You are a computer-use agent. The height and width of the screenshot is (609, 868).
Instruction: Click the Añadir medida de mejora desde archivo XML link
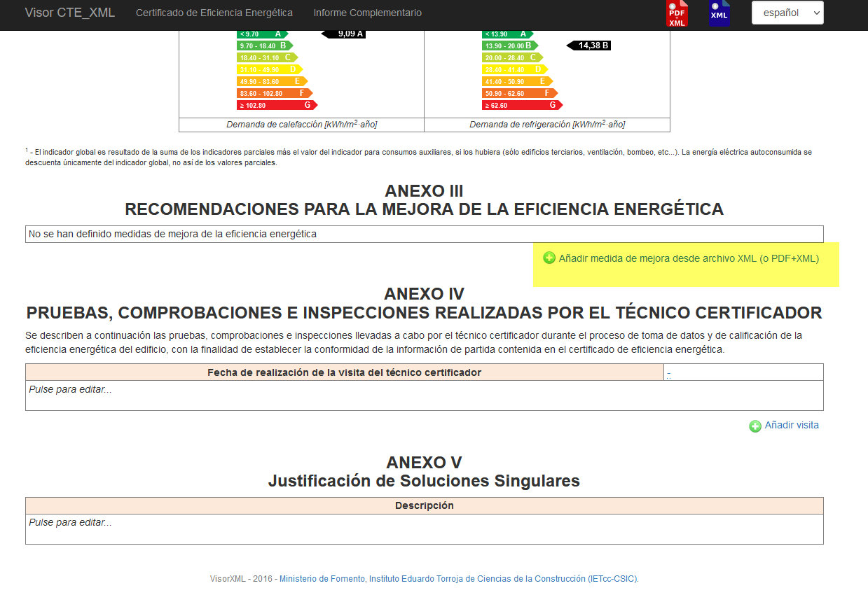coord(689,258)
